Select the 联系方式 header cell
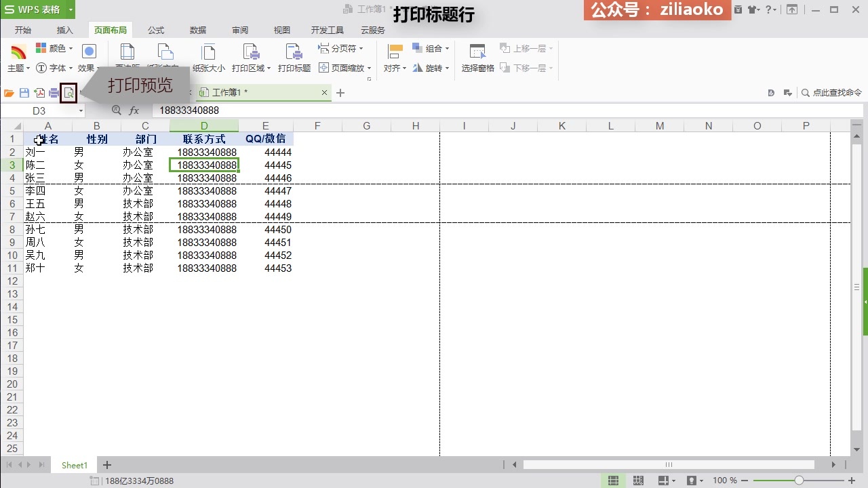This screenshot has width=868, height=488. (x=204, y=139)
